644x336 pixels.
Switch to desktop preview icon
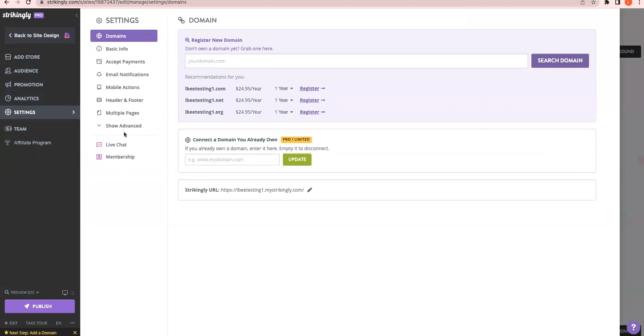point(65,292)
